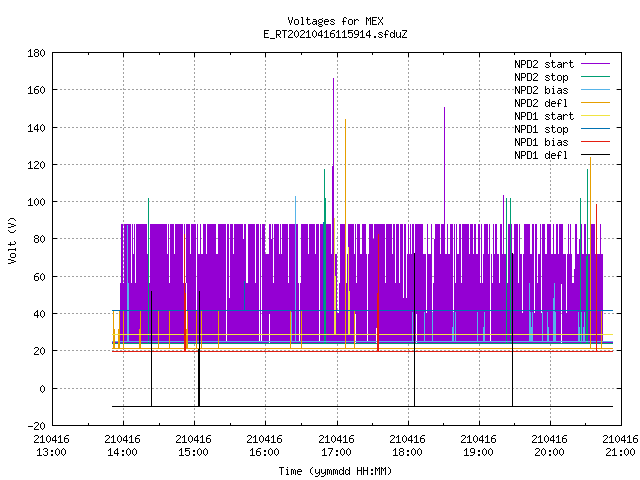
Task: Click the 80 y-axis tick label
Action: [39, 239]
